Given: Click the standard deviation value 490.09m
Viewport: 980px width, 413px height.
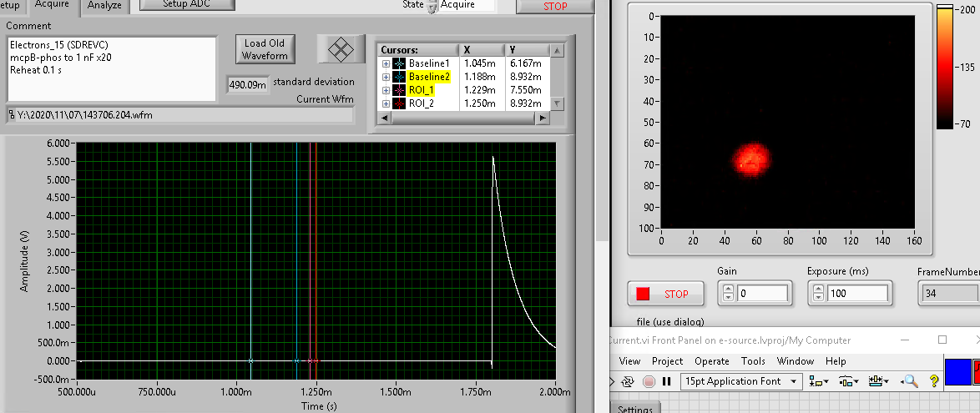Looking at the screenshot, I should tap(247, 84).
